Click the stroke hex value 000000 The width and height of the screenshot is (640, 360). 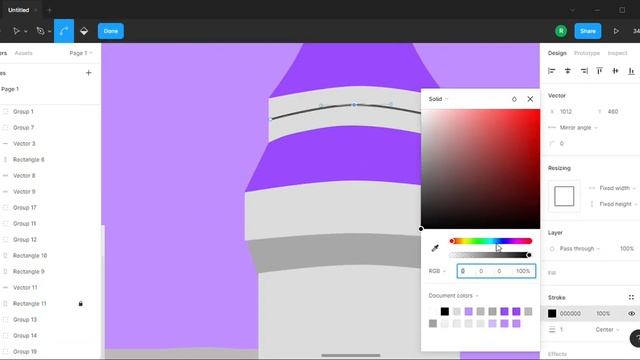[570, 313]
